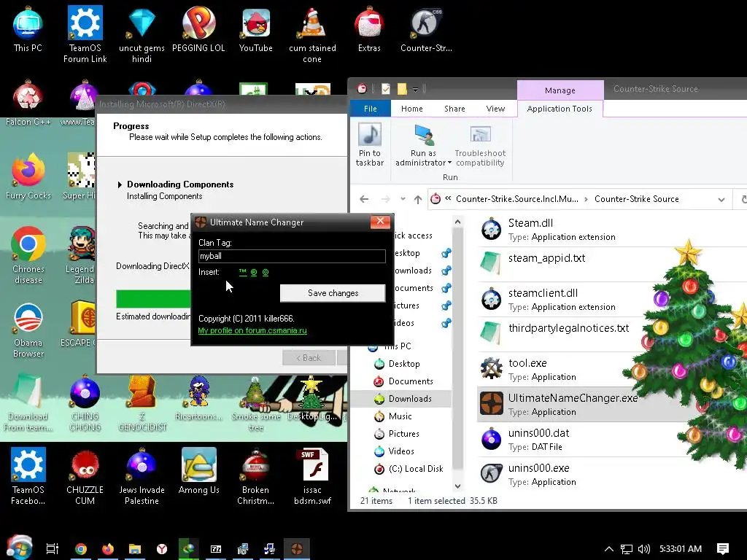
Task: Expand the path breadcrumb chevron before Counter-Strike Source
Action: [586, 200]
